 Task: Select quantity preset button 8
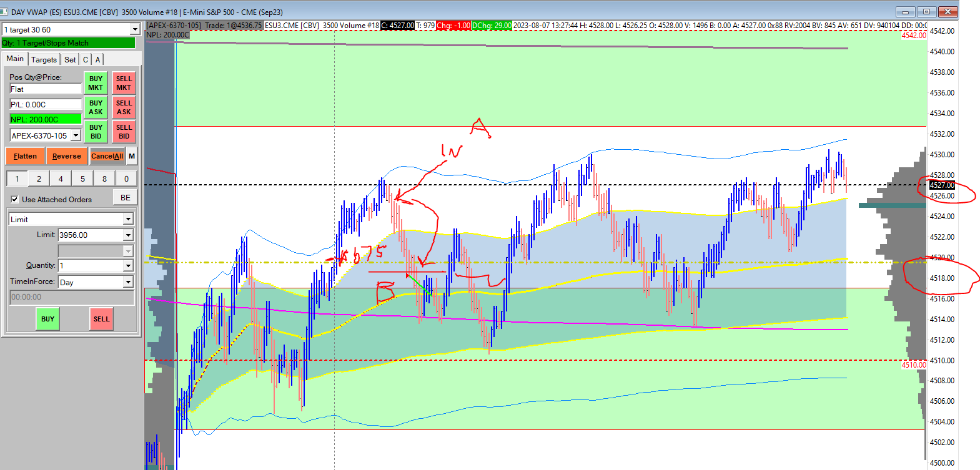[104, 179]
